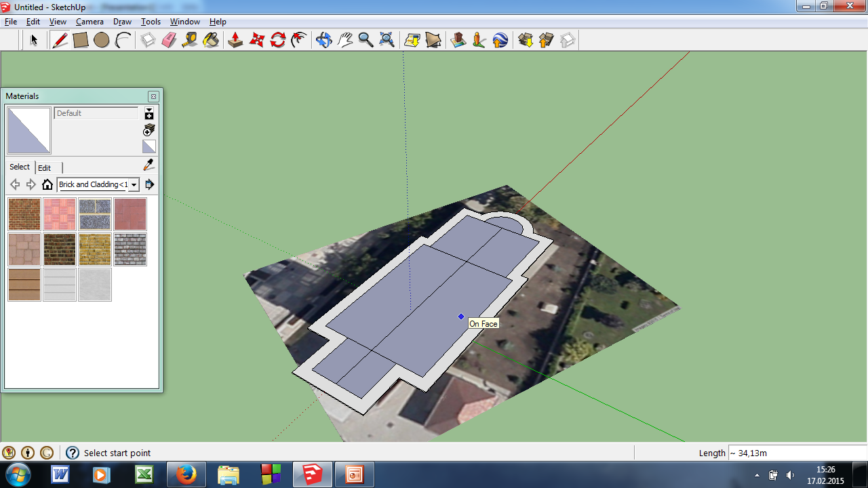Select the yellow brick material swatch
Viewport: 868px width, 488px height.
pos(95,249)
